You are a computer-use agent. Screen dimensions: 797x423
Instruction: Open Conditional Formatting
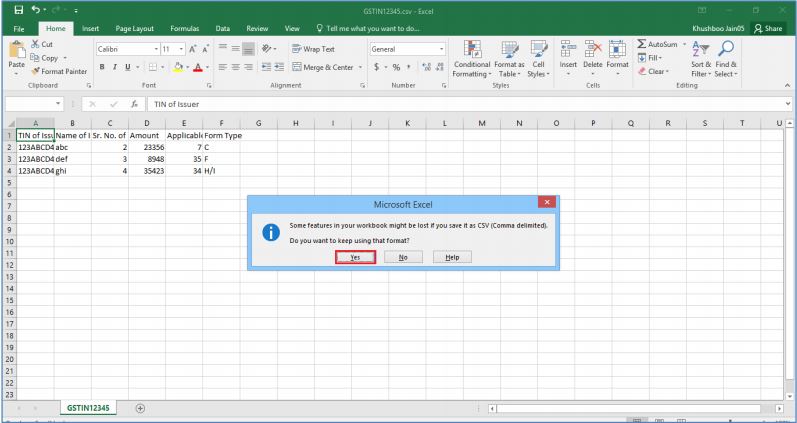472,58
